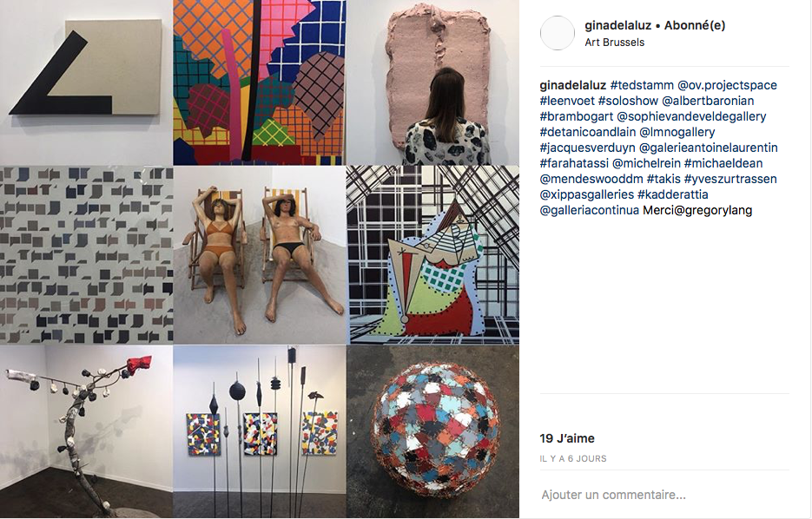Click the IL Y A 6 JOURS timestamp

click(x=573, y=458)
